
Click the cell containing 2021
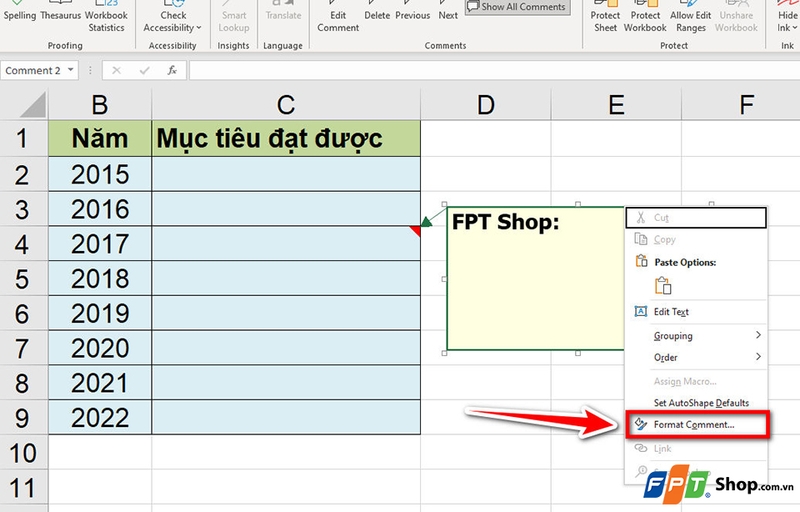(100, 382)
